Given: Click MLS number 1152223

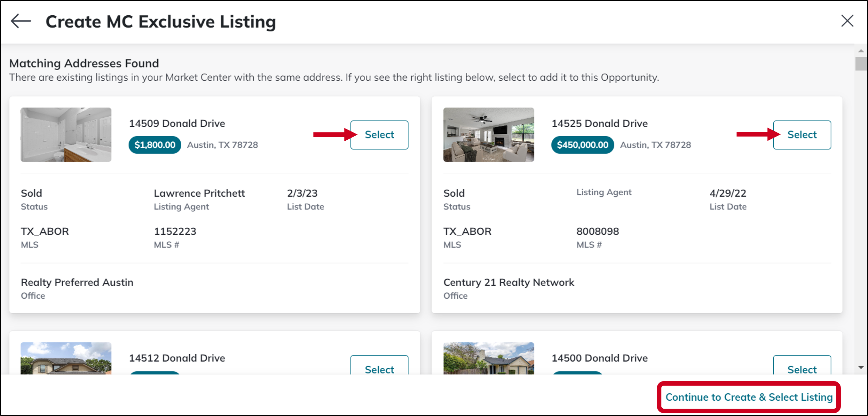Looking at the screenshot, I should click(175, 232).
